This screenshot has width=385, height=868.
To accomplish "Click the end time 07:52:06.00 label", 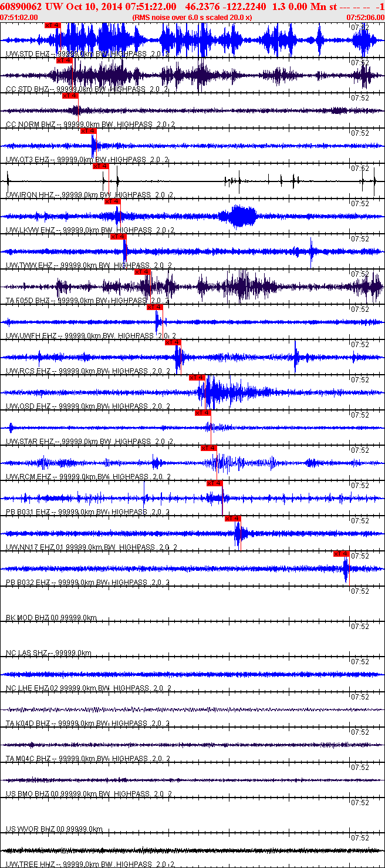I will pyautogui.click(x=366, y=18).
